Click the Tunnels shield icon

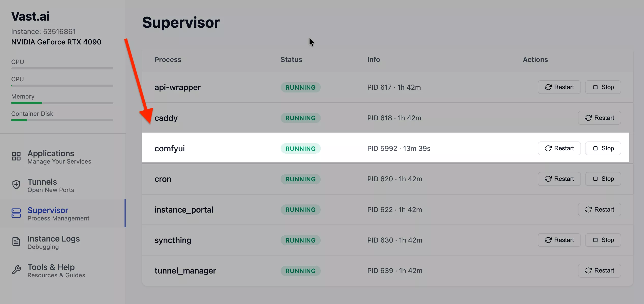click(16, 185)
